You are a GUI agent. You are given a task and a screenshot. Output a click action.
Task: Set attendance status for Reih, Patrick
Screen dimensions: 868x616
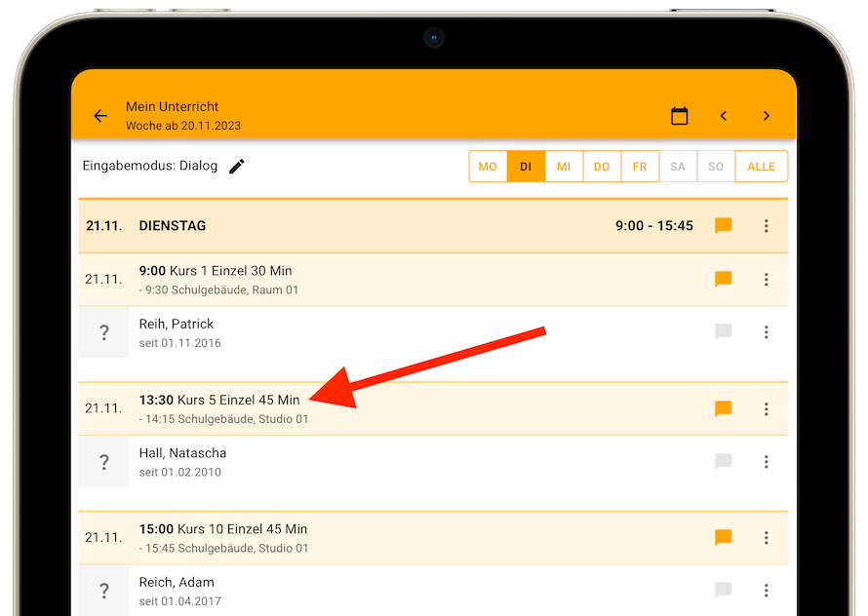coord(104,332)
